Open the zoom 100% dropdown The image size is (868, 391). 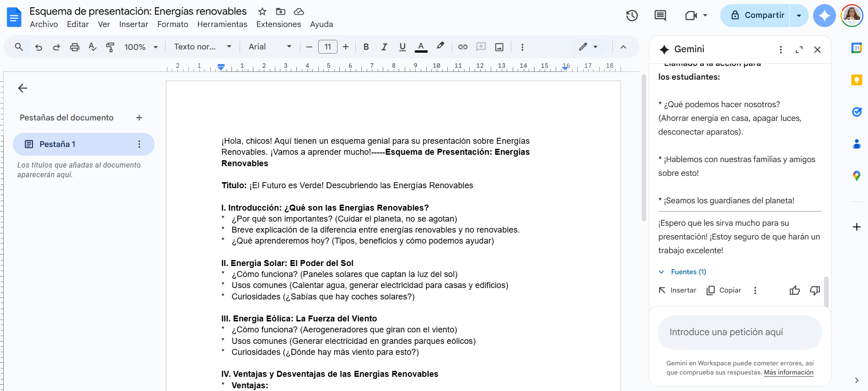pyautogui.click(x=141, y=47)
